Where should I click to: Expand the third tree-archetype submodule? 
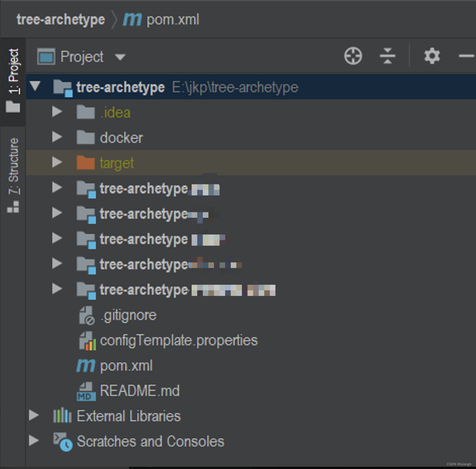point(57,238)
